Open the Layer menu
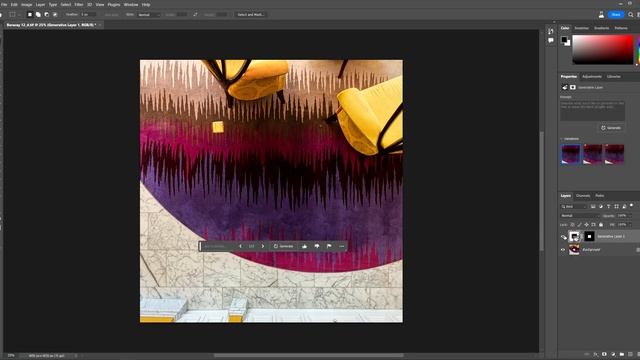The height and width of the screenshot is (360, 640). [x=40, y=4]
